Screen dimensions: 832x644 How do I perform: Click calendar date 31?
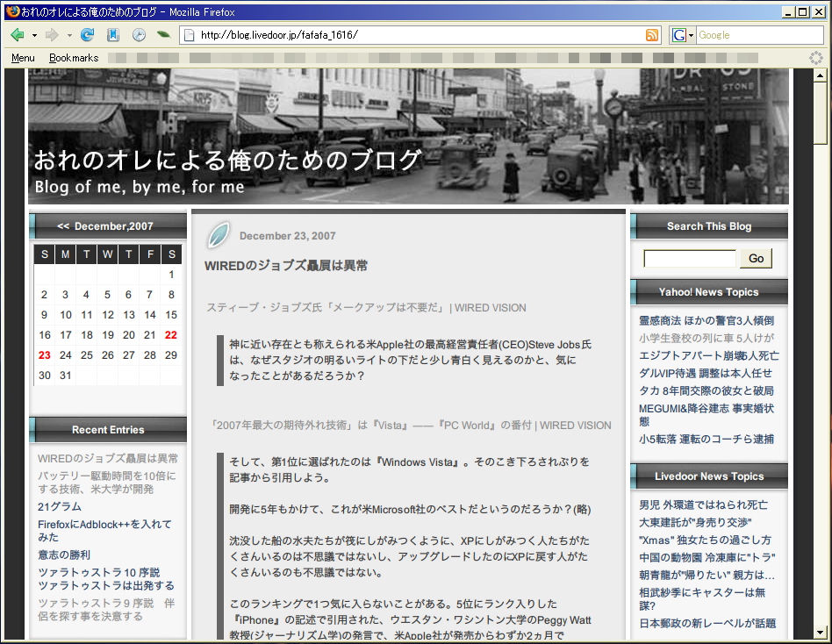tap(65, 375)
